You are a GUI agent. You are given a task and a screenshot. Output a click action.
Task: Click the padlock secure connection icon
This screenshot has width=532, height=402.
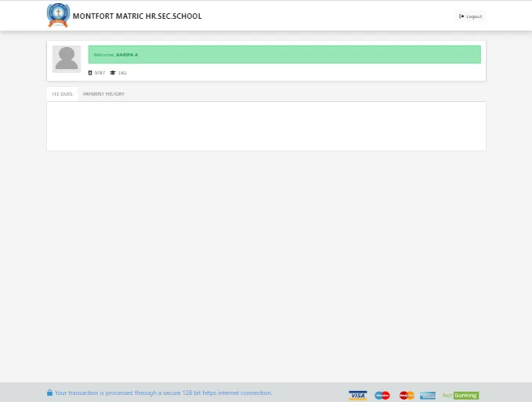pyautogui.click(x=49, y=393)
